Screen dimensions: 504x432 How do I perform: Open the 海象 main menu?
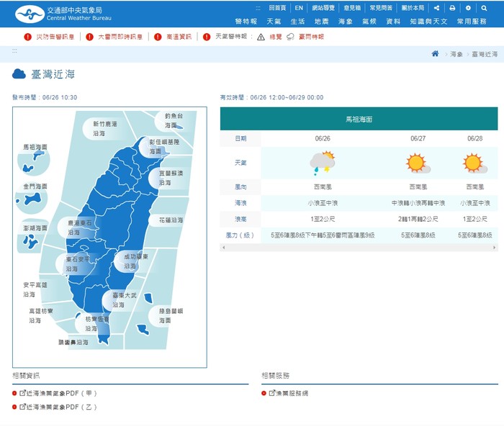point(345,22)
